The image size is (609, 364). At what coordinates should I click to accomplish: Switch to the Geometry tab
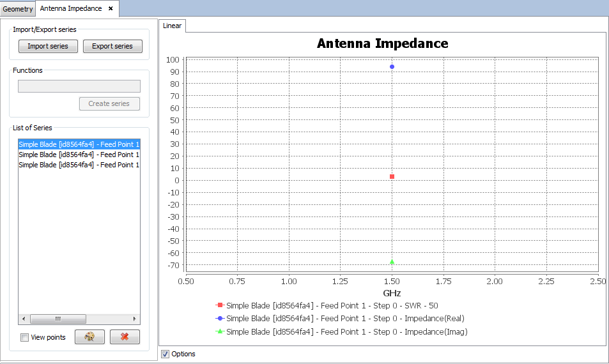pyautogui.click(x=18, y=9)
